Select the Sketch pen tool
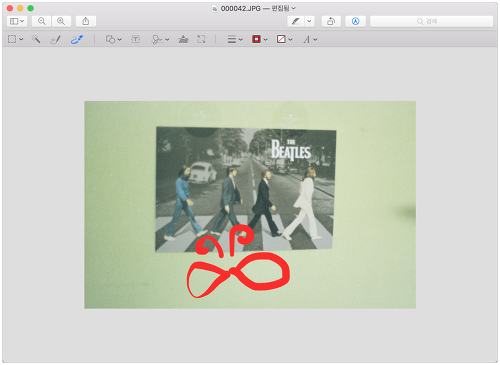The height and width of the screenshot is (365, 500). (x=55, y=39)
